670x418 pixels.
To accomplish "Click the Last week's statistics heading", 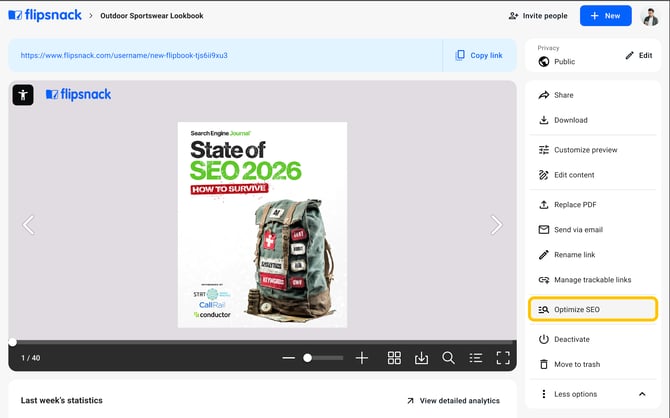I will click(62, 400).
